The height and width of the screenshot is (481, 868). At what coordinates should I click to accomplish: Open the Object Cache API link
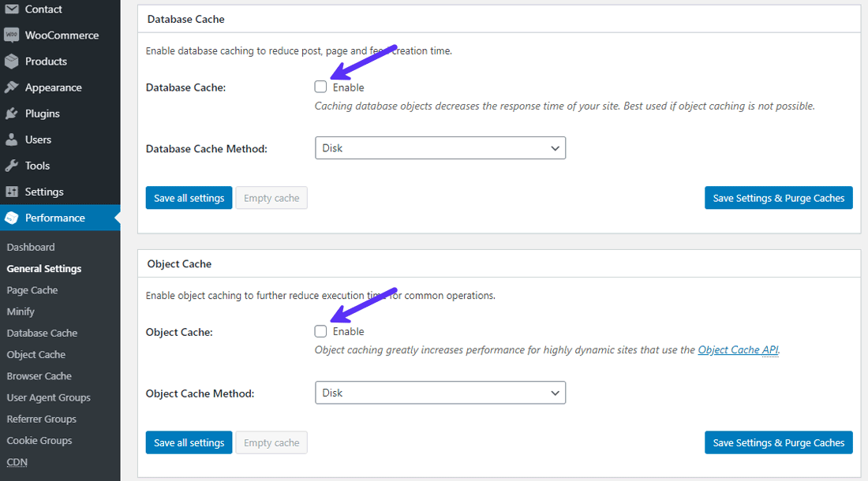click(x=737, y=349)
